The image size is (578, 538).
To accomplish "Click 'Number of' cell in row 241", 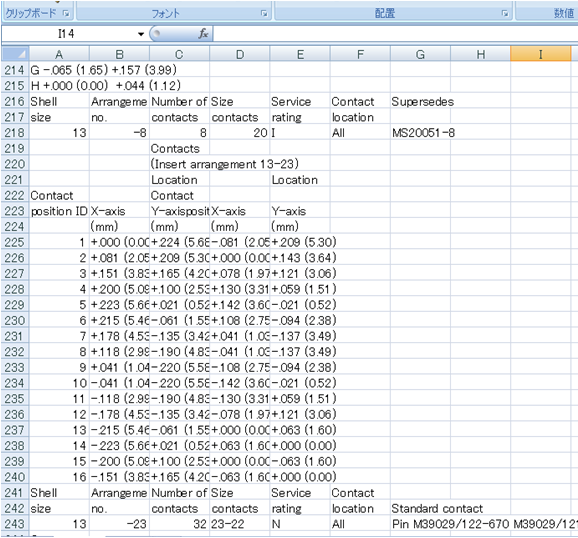I will [179, 493].
